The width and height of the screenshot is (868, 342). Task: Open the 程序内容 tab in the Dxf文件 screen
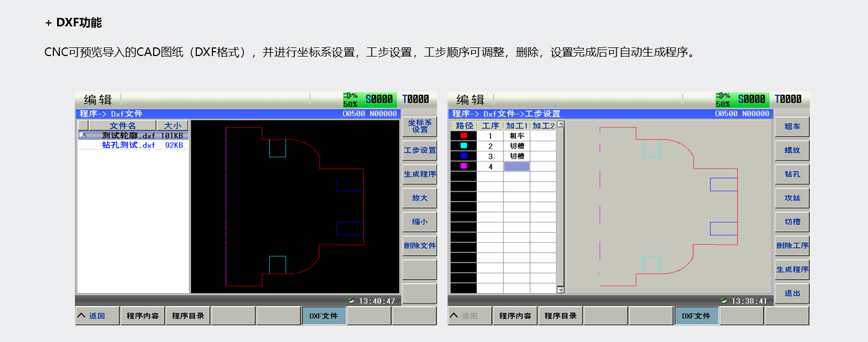[142, 316]
